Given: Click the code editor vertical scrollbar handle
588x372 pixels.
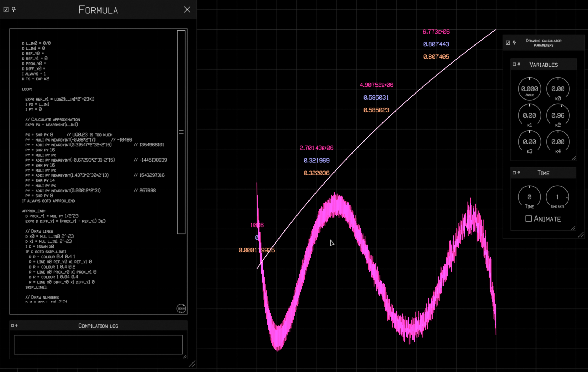Looking at the screenshot, I should 181,132.
